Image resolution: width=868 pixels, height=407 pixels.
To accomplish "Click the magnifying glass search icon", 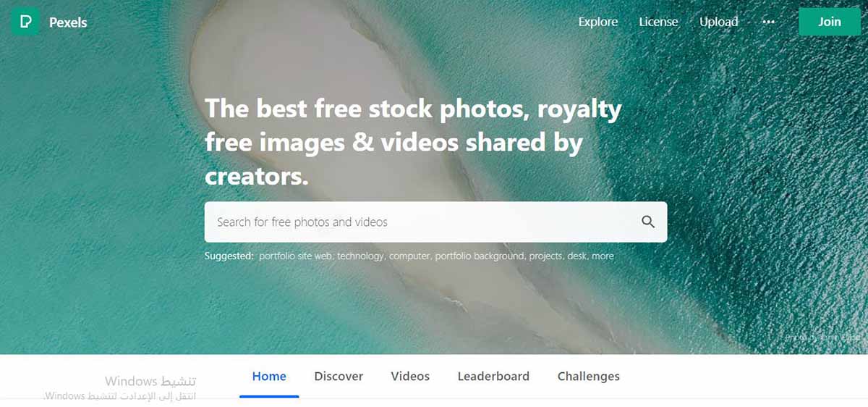I will click(x=648, y=222).
